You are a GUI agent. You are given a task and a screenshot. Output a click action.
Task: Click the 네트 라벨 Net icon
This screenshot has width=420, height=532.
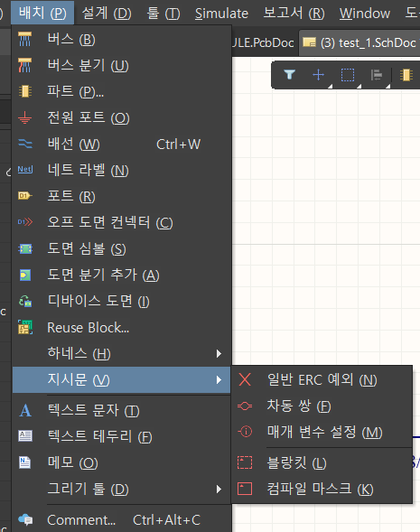pos(24,170)
